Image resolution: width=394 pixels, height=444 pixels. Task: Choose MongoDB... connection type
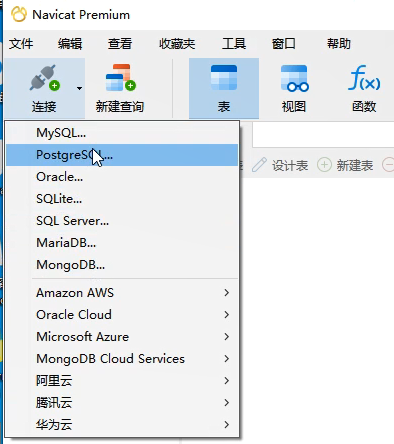pos(122,265)
